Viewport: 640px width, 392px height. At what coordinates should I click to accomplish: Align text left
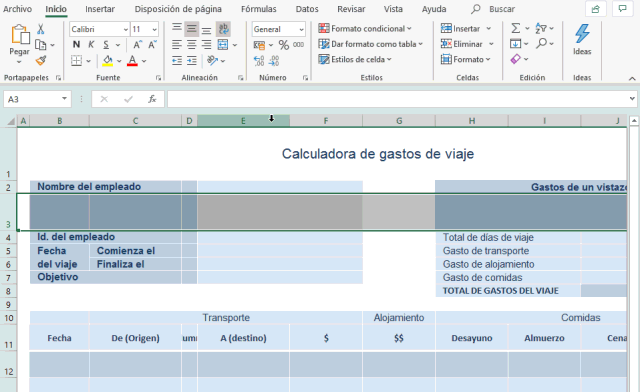click(x=177, y=45)
